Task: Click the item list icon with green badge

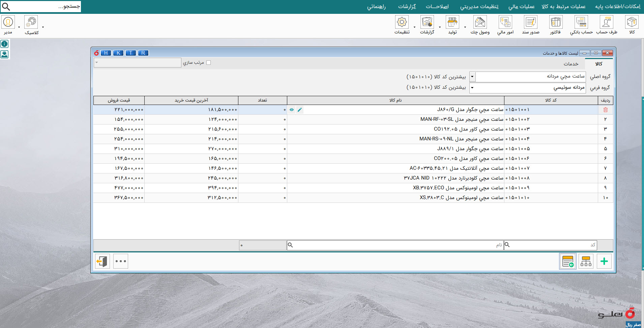Action: pyautogui.click(x=568, y=261)
